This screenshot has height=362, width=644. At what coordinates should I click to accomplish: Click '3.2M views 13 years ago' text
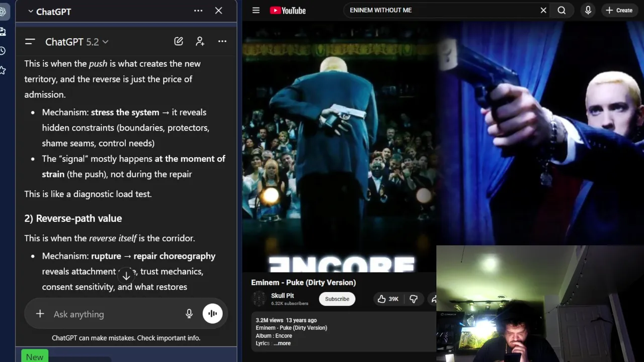pos(286,320)
